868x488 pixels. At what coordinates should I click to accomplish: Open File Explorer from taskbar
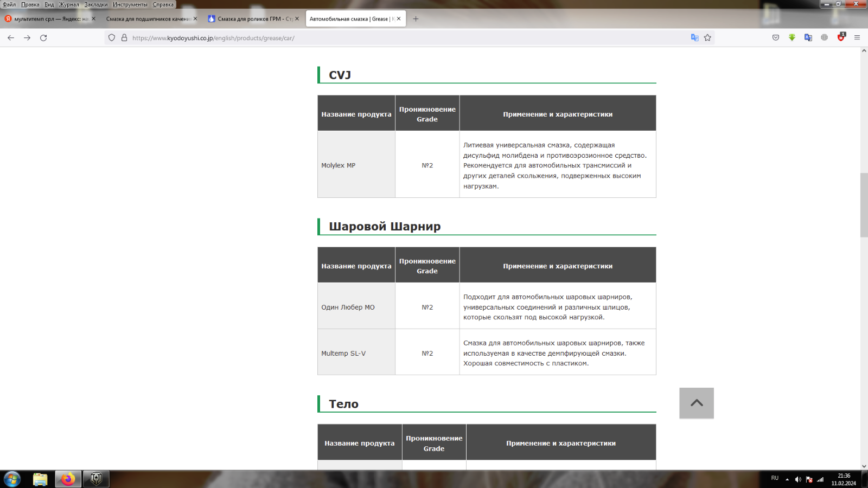pos(40,479)
